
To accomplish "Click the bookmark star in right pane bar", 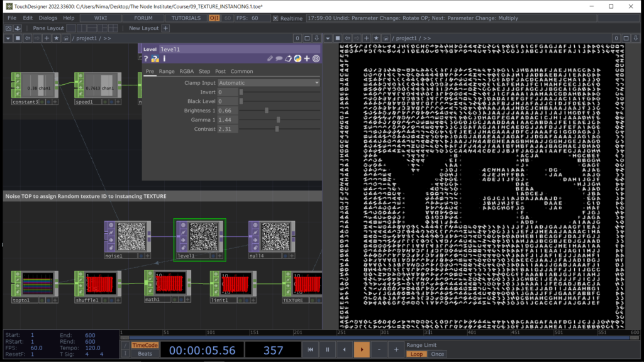I will click(376, 38).
